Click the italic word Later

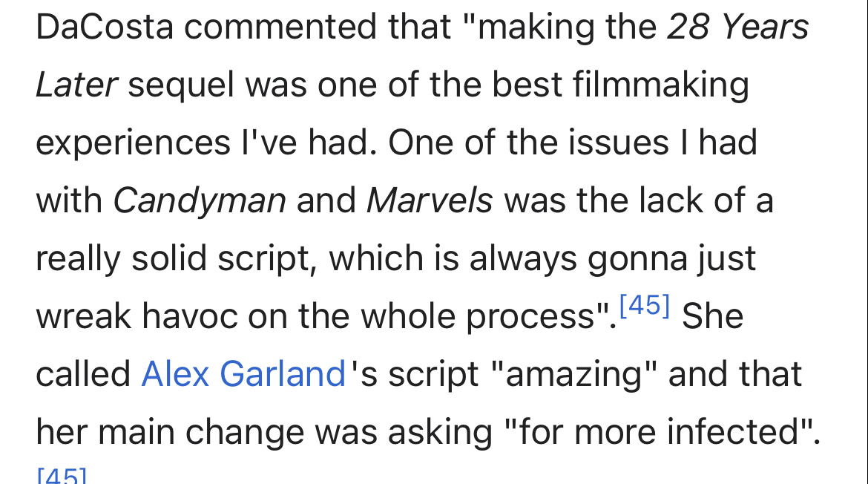[x=76, y=85]
